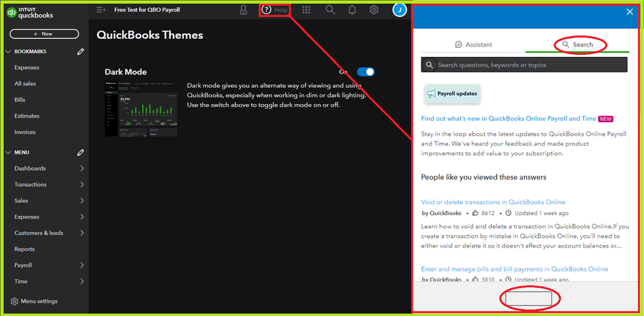Open Find out what's new in Payroll link
The height and width of the screenshot is (316, 644).
[x=508, y=118]
